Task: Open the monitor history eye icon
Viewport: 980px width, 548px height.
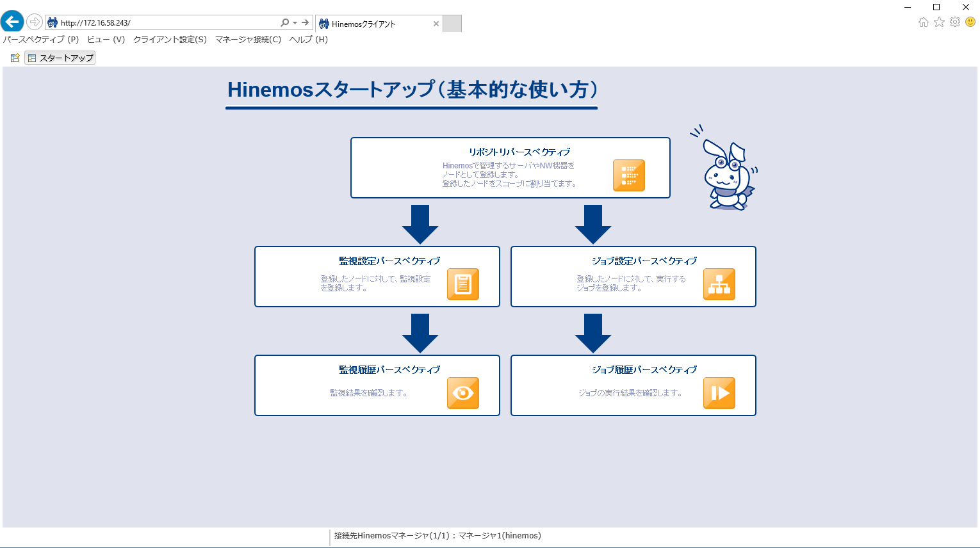Action: [463, 393]
